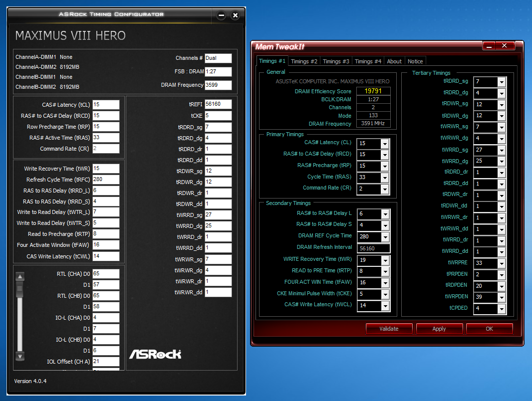This screenshot has height=401, width=532.
Task: Expand the RAS# to RAS# Delay S dropdown
Action: 385,225
